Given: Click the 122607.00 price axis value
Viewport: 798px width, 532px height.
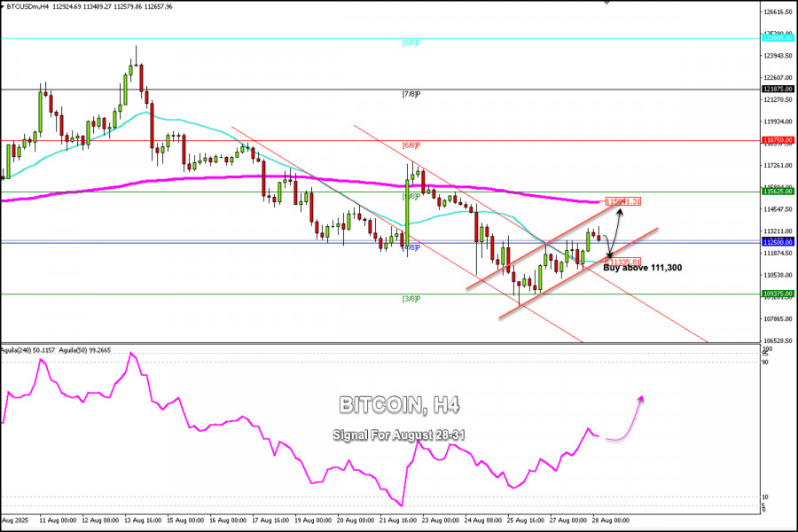Looking at the screenshot, I should (x=778, y=78).
